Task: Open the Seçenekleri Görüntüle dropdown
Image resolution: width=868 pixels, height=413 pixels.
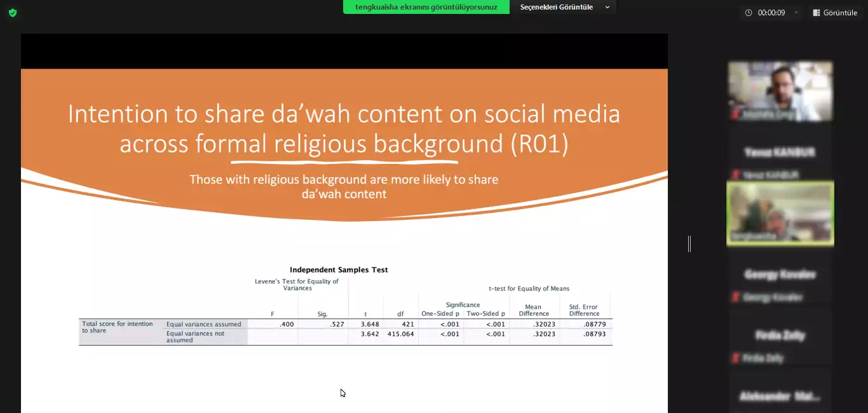Action: 563,7
